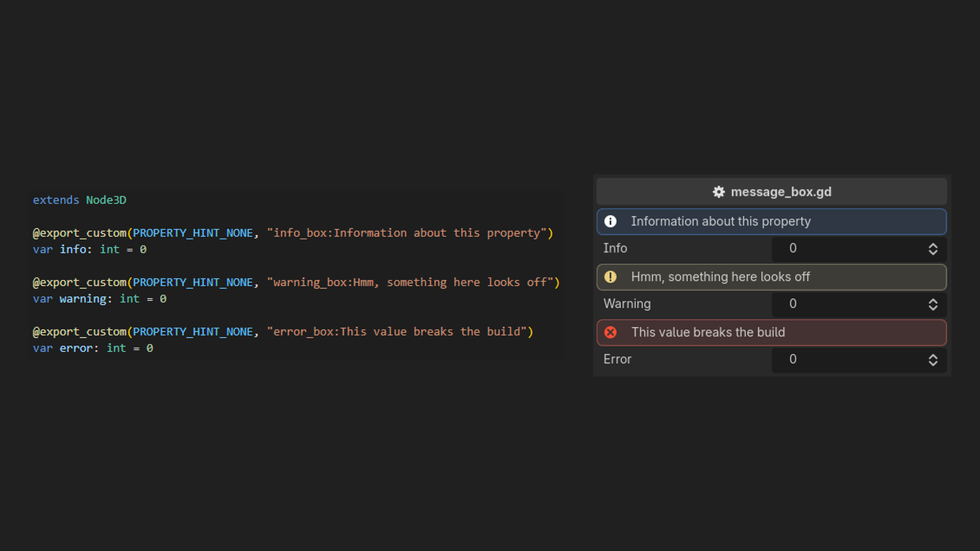Click the yellow warning exclamation icon
Viewport: 980px width, 551px height.
(610, 277)
